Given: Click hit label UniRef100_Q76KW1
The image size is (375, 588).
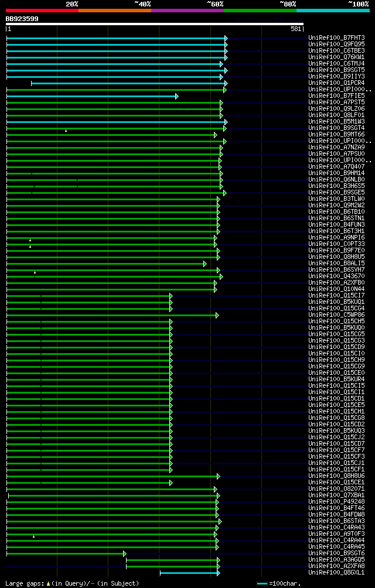Looking at the screenshot, I should click(336, 57).
